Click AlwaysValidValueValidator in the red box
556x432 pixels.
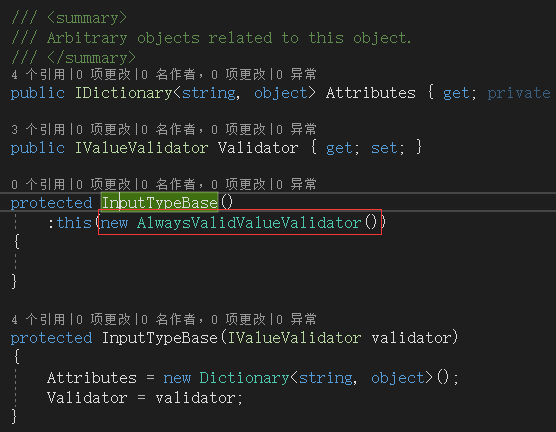249,223
